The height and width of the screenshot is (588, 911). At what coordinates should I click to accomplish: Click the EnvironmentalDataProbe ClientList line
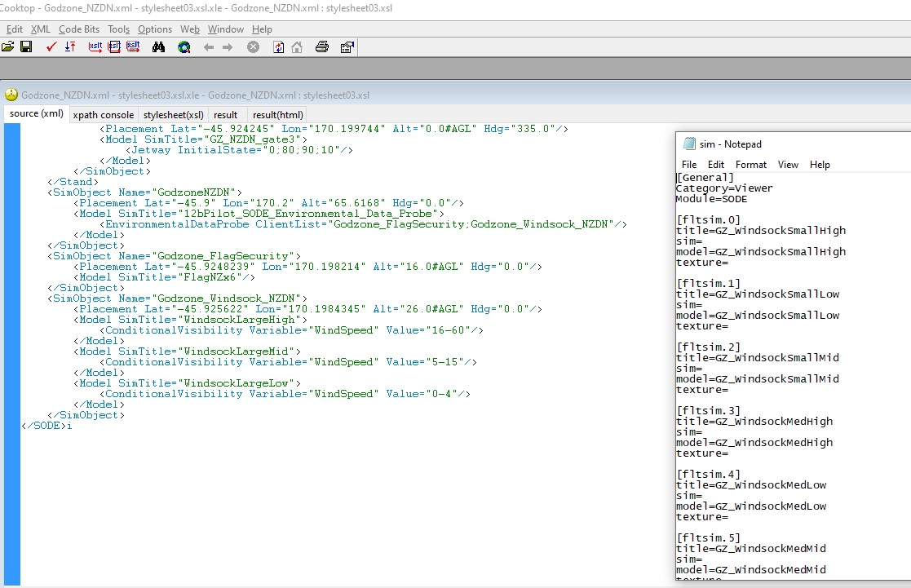click(363, 224)
